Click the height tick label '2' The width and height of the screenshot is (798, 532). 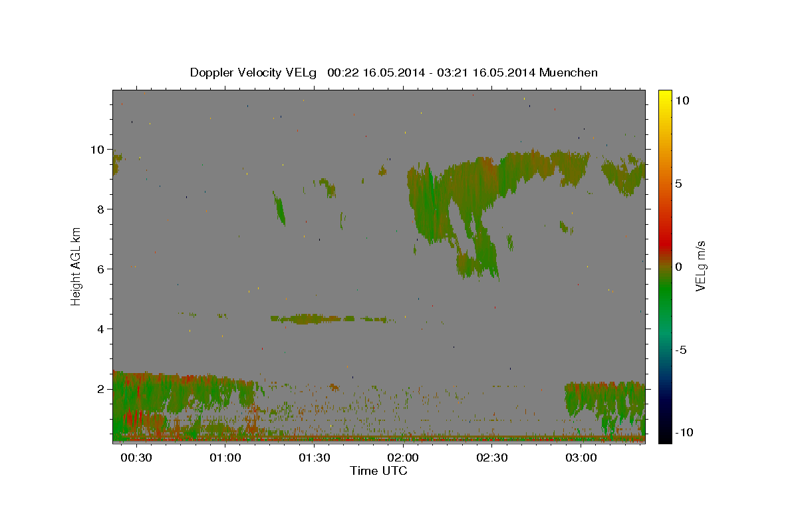coord(101,389)
